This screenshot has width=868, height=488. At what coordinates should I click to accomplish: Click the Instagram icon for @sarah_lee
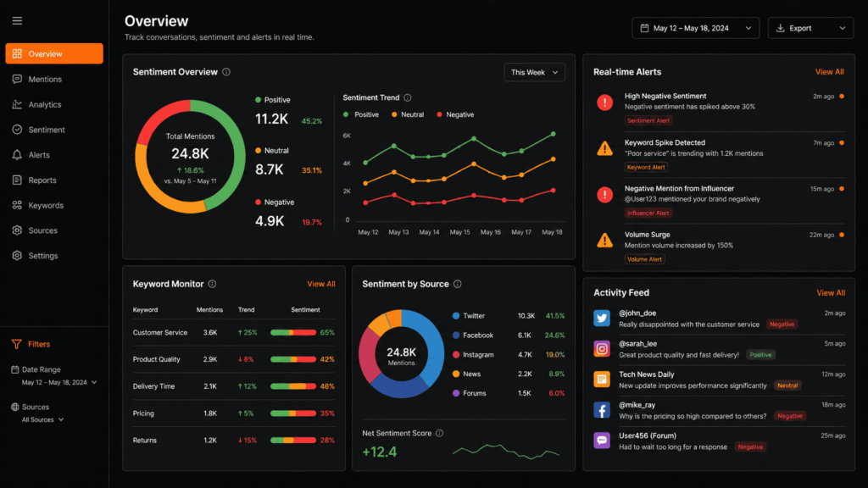point(602,348)
